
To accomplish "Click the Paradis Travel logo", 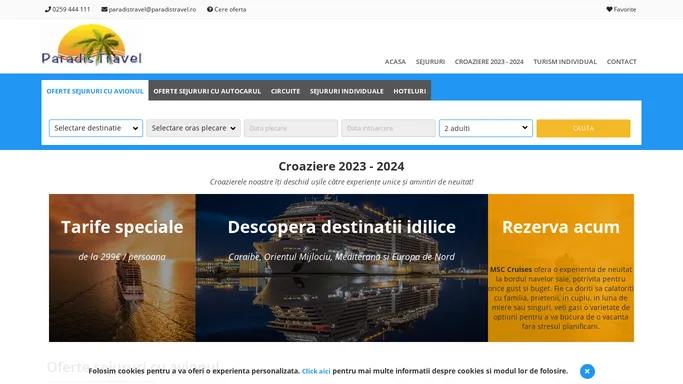I will click(92, 45).
